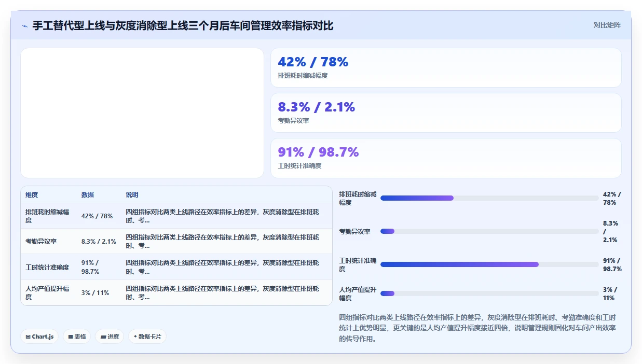Open the 说明 text in the 排班耗时缩减幅度 table row
The image size is (642, 364).
[223, 216]
